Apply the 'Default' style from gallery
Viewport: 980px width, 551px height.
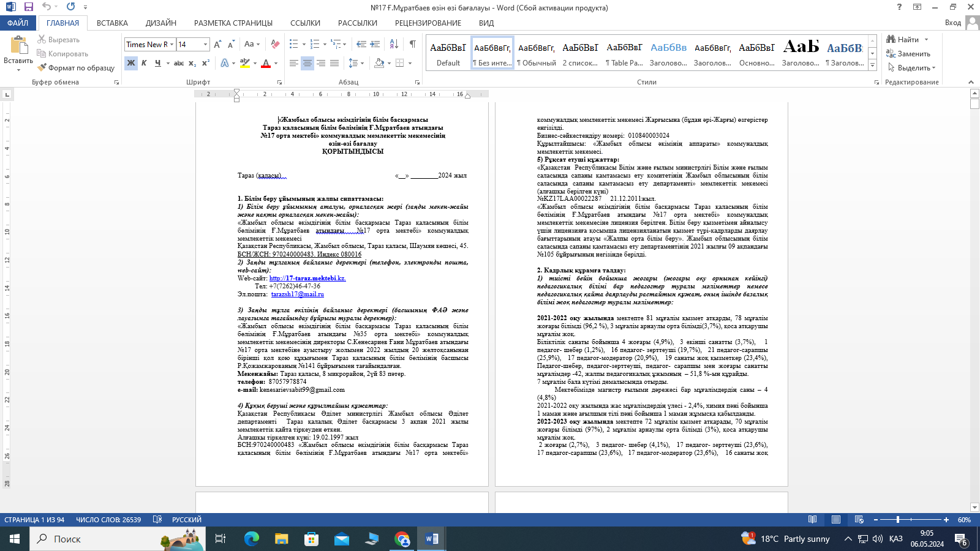tap(448, 53)
